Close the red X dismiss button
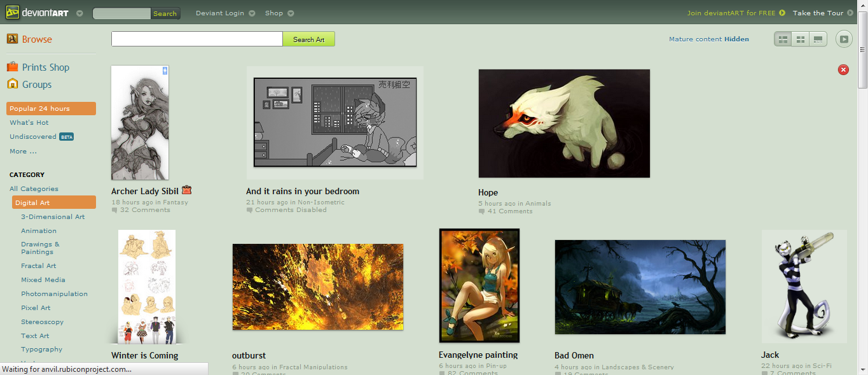Screen dimensions: 868x375 (844, 70)
